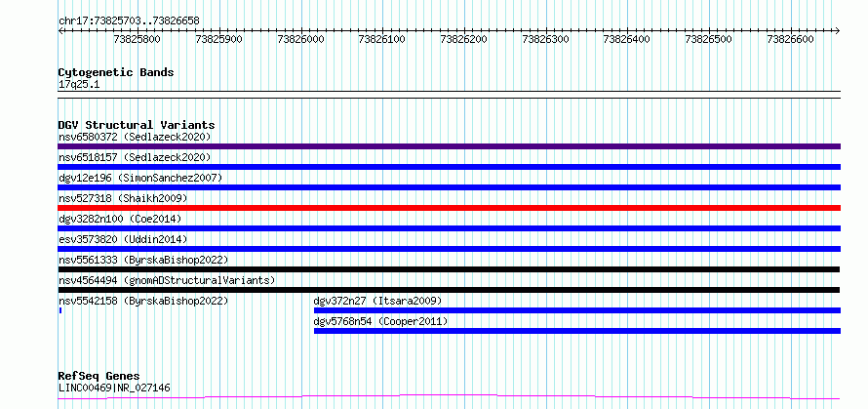Image resolution: width=868 pixels, height=409 pixels.
Task: Select the purple nsv6580372 variant bar
Action: [x=449, y=146]
